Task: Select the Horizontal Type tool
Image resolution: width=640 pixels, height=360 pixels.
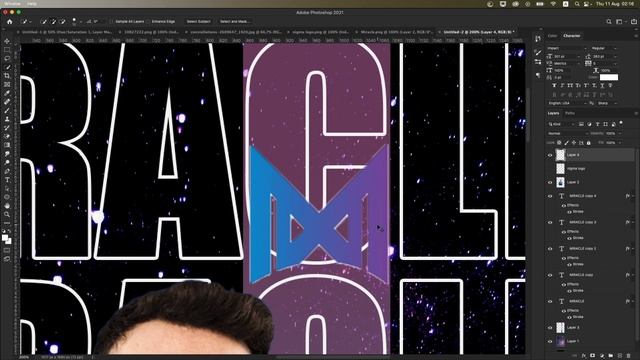Action: pos(7,180)
